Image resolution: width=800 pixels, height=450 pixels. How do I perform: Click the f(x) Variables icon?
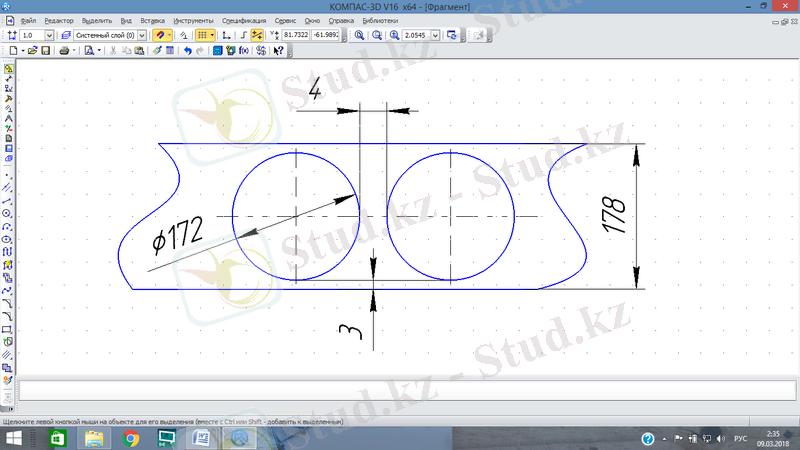[244, 51]
